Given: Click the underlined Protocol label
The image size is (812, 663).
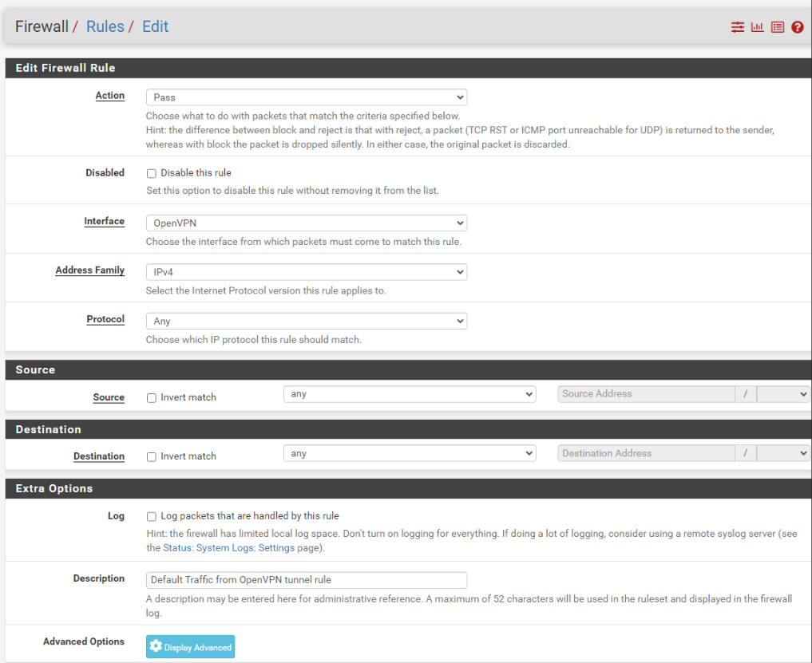Looking at the screenshot, I should 105,319.
